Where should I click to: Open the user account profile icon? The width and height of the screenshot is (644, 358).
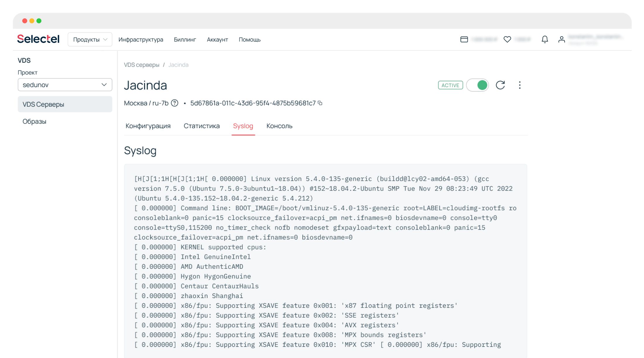pyautogui.click(x=561, y=39)
